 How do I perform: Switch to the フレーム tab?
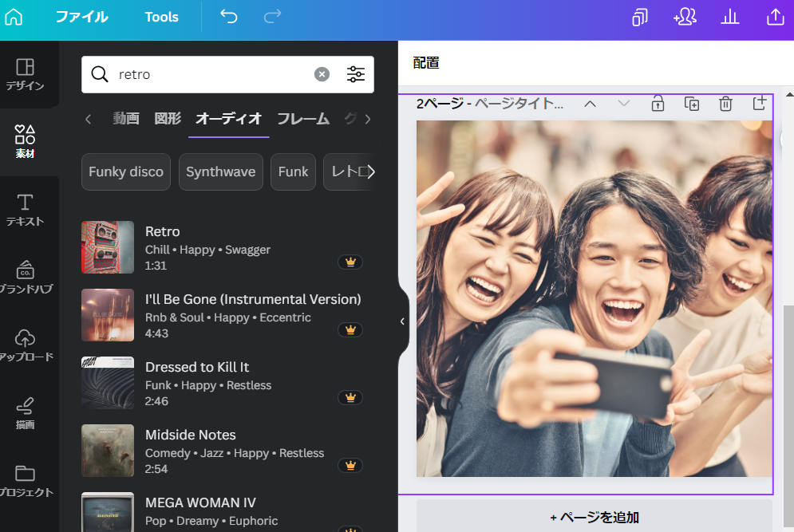click(x=303, y=119)
